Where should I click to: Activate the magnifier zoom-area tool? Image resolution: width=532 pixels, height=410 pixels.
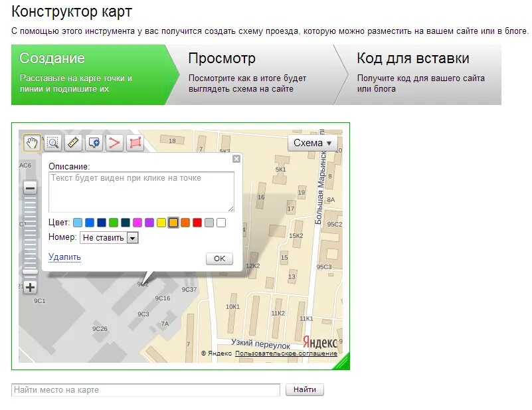(x=53, y=143)
